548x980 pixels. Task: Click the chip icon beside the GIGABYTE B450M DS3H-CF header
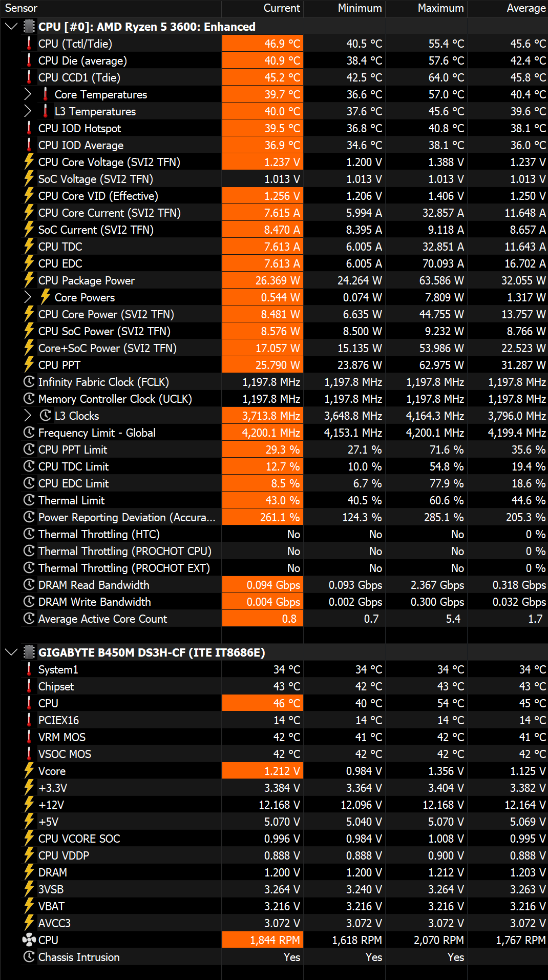29,652
